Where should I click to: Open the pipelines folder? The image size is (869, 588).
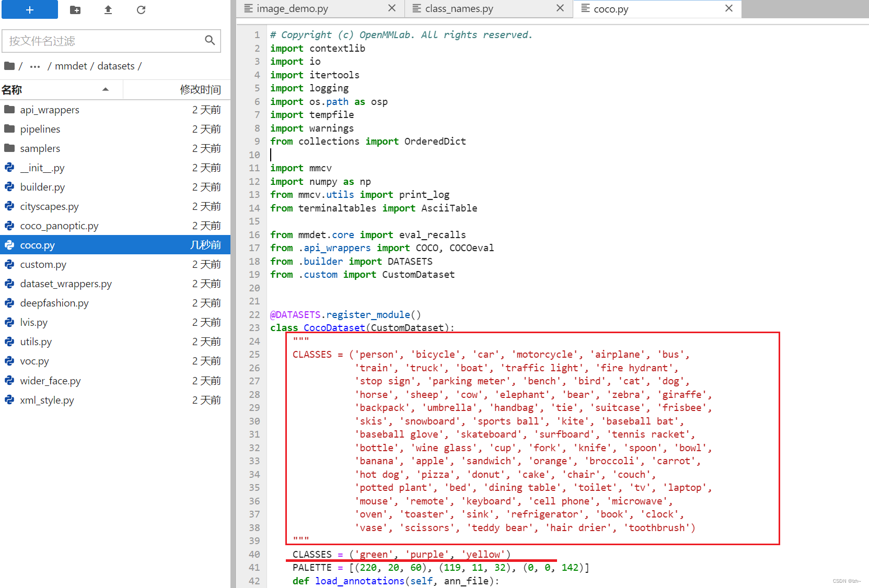pos(115,129)
